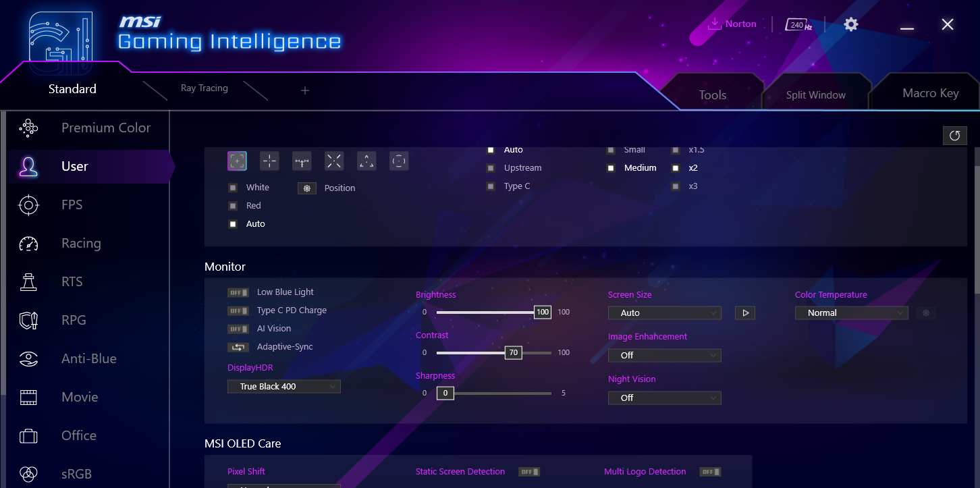Click the sRGB overlapping circles icon
This screenshot has width=980, height=488.
[x=28, y=473]
